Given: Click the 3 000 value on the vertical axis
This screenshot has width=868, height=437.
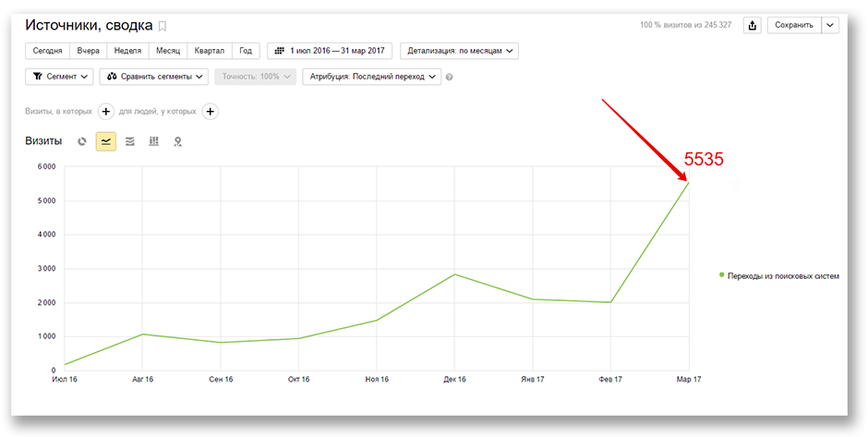Looking at the screenshot, I should (x=45, y=269).
